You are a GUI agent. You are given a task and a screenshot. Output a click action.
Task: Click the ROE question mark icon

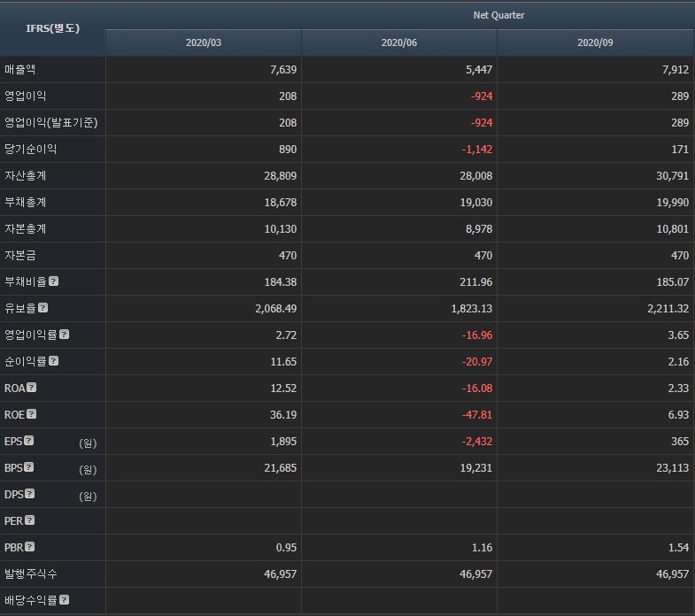coord(32,414)
